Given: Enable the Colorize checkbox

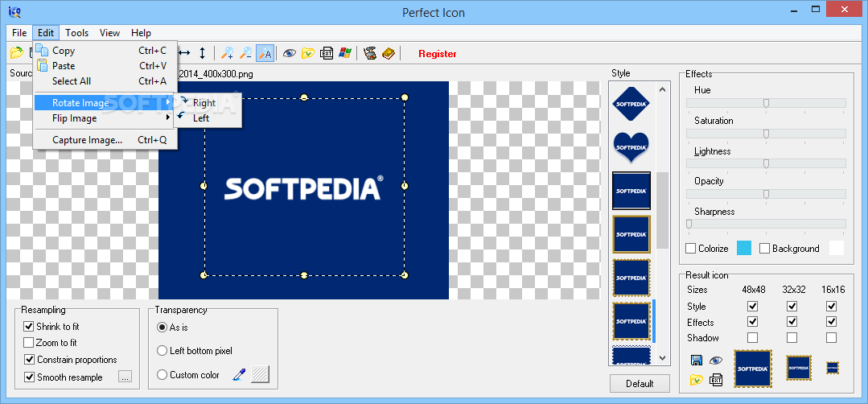Looking at the screenshot, I should pyautogui.click(x=690, y=249).
